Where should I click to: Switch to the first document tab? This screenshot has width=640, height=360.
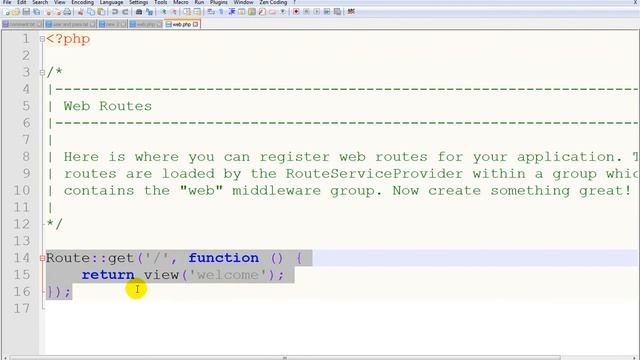[x=22, y=24]
